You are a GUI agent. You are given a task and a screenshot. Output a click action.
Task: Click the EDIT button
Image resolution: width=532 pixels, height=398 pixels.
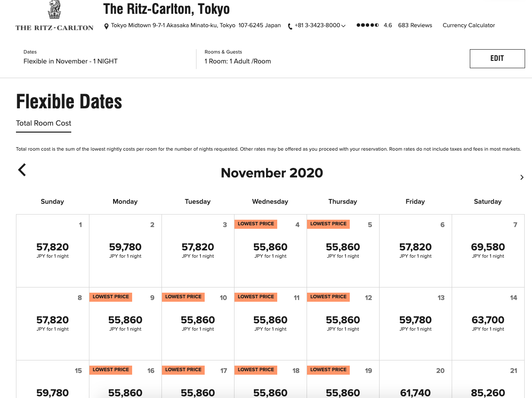pos(497,59)
